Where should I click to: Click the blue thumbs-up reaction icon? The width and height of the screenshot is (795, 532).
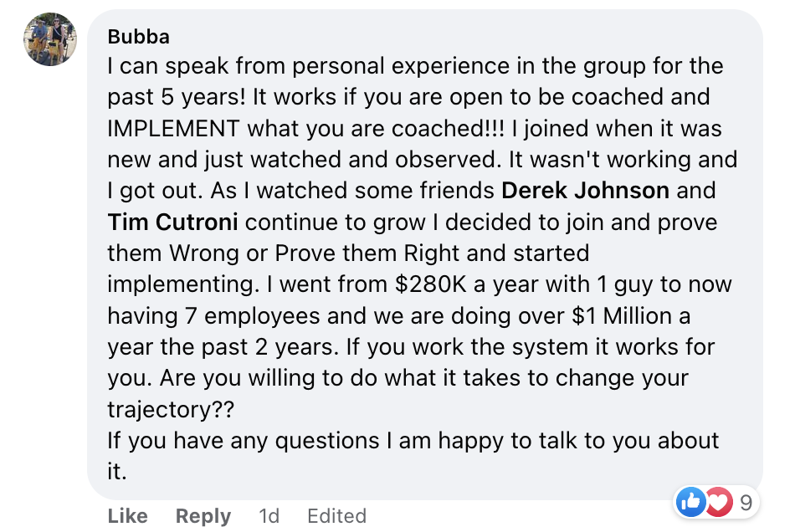coord(690,502)
